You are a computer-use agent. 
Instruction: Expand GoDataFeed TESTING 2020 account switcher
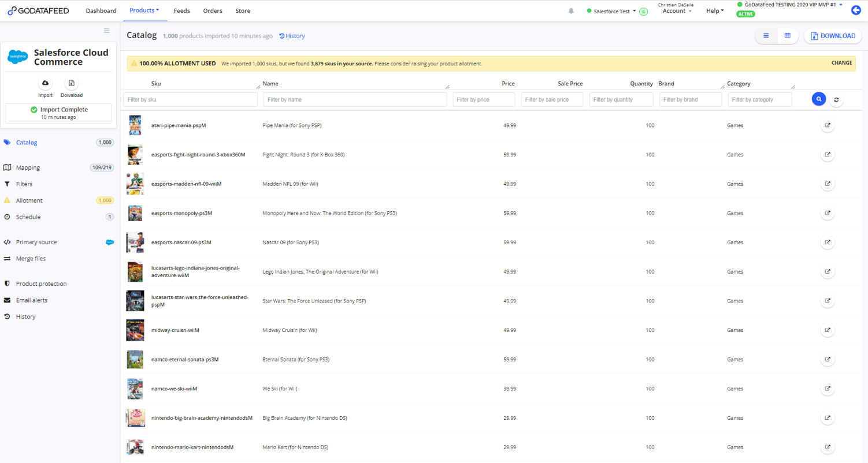coord(790,5)
